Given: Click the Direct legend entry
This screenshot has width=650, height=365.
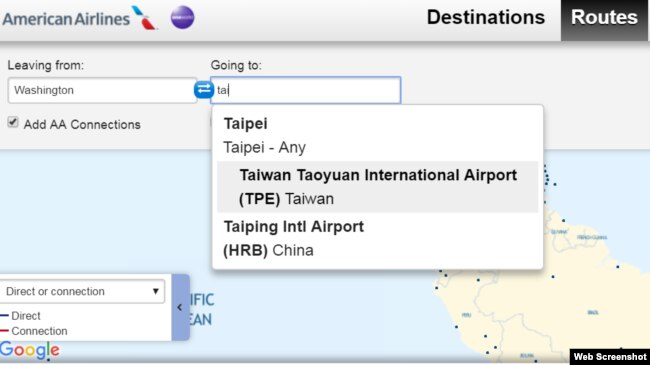Looking at the screenshot, I should click(21, 316).
